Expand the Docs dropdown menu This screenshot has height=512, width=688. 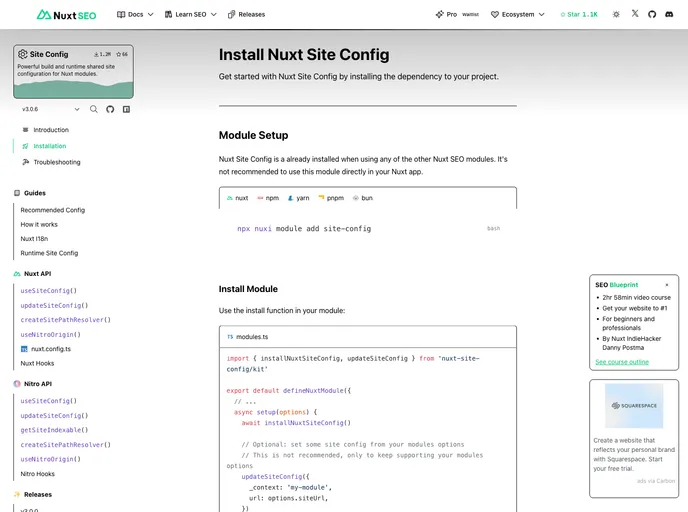tap(135, 14)
